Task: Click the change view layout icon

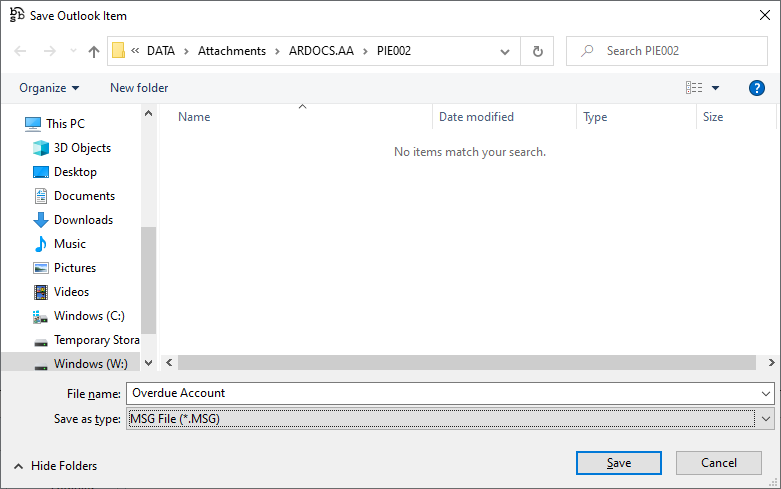Action: [694, 88]
